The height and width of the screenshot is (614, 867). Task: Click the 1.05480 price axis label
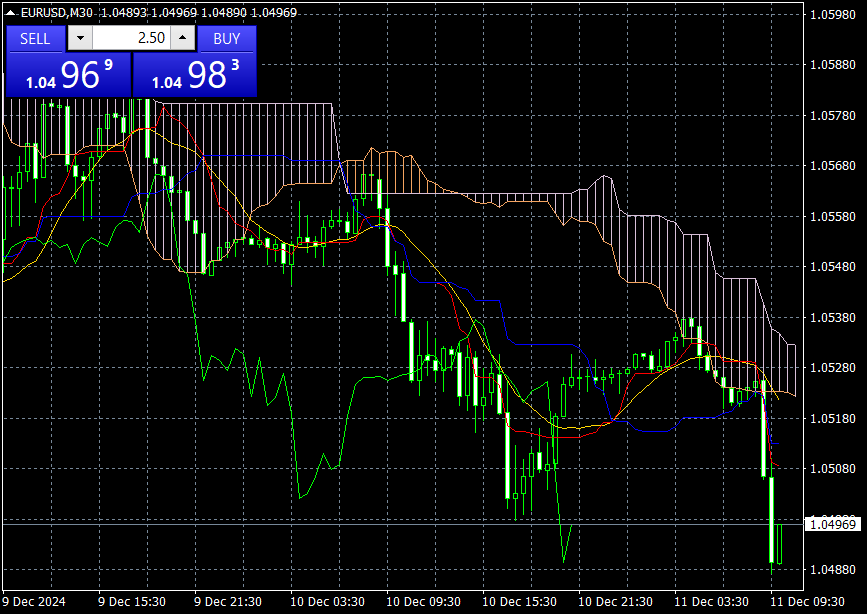point(833,267)
